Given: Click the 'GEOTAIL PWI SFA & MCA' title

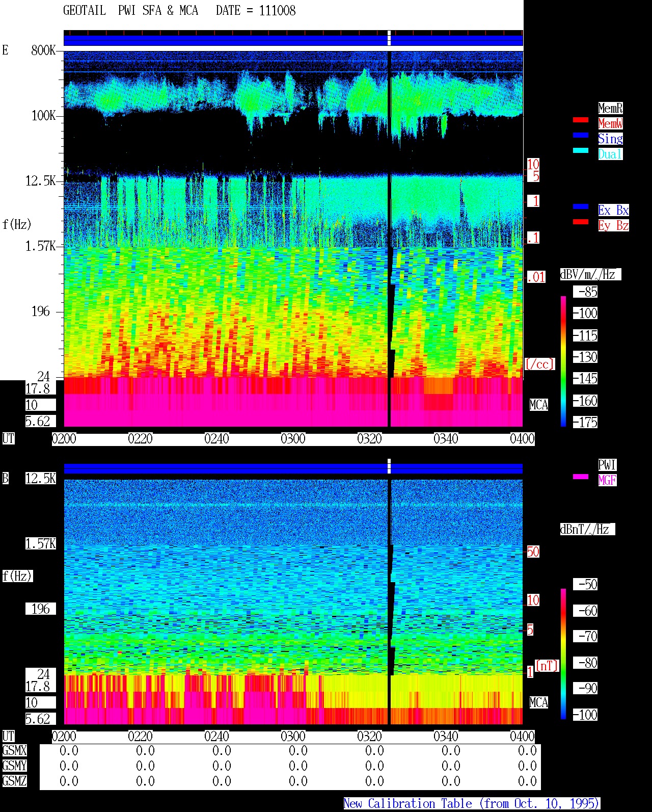Looking at the screenshot, I should (x=130, y=11).
